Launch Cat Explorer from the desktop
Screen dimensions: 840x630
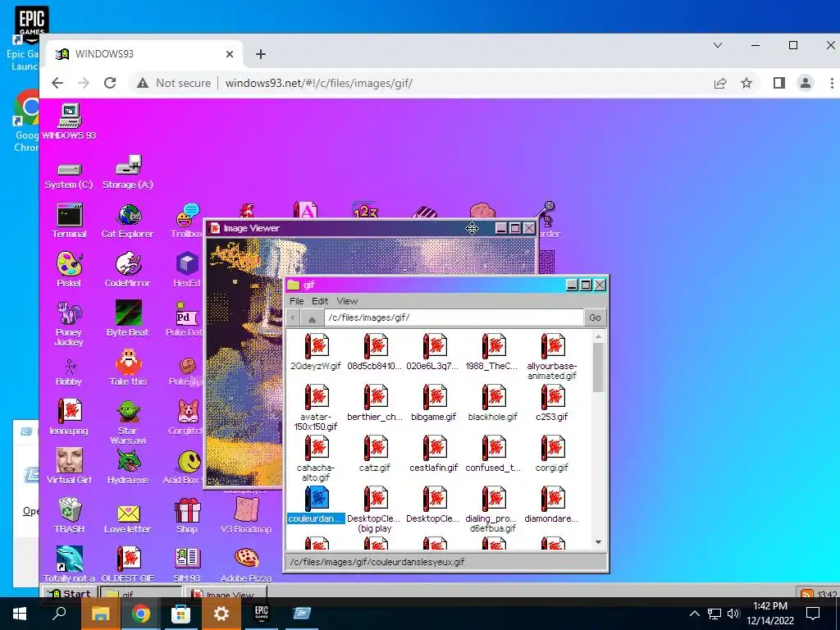128,216
